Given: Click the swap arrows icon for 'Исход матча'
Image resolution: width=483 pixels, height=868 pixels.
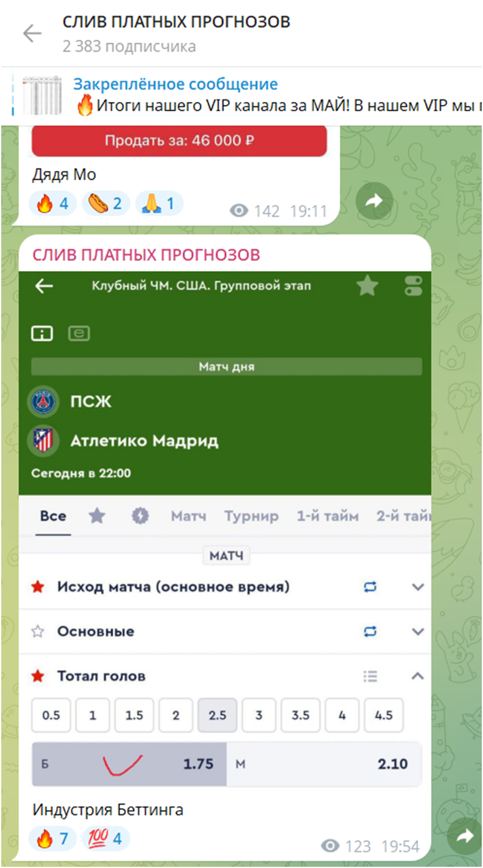Looking at the screenshot, I should coord(371,587).
